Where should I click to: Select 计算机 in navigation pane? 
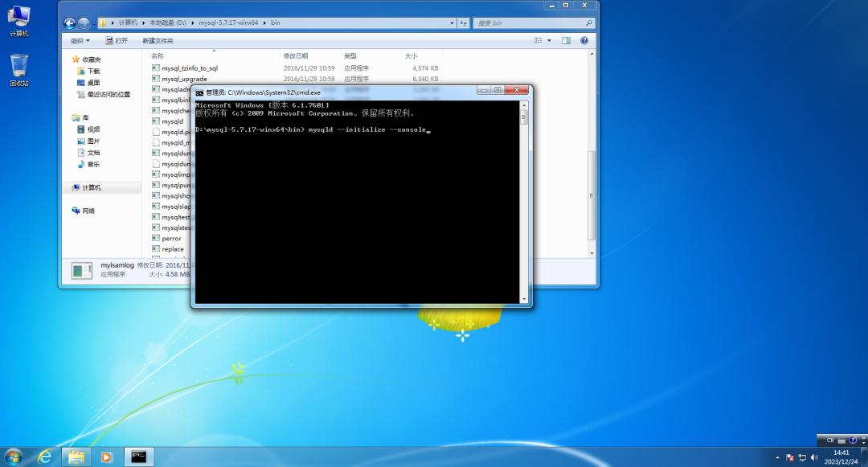point(86,187)
